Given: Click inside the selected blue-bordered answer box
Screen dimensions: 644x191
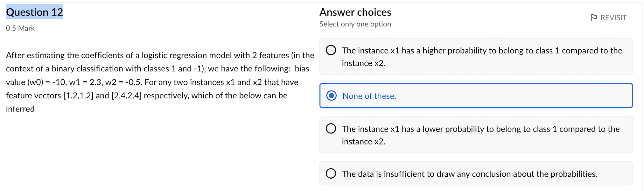Looking at the screenshot, I should tap(475, 95).
